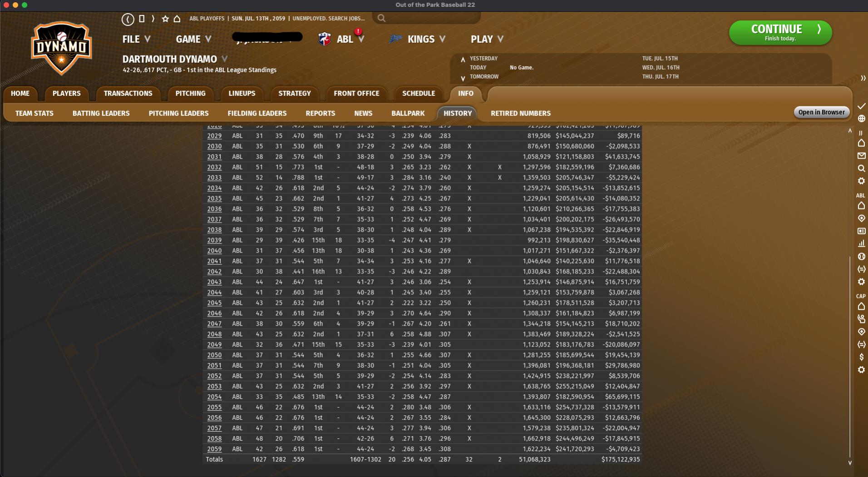868x477 pixels.
Task: Collapse sidebar with double chevron icon
Action: [x=863, y=78]
